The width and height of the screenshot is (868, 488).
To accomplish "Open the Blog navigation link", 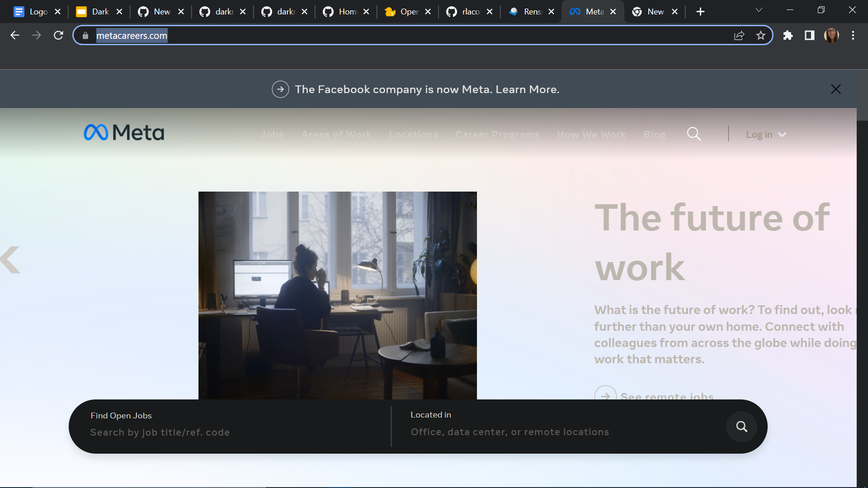I will [654, 134].
